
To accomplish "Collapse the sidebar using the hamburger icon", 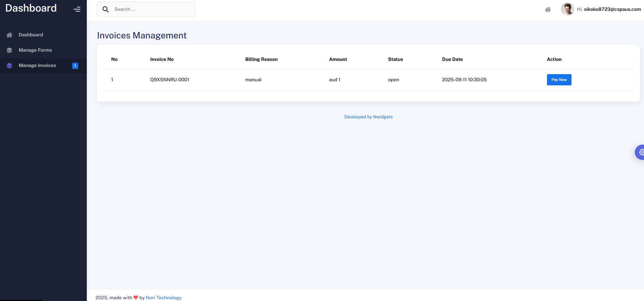I will click(x=77, y=9).
